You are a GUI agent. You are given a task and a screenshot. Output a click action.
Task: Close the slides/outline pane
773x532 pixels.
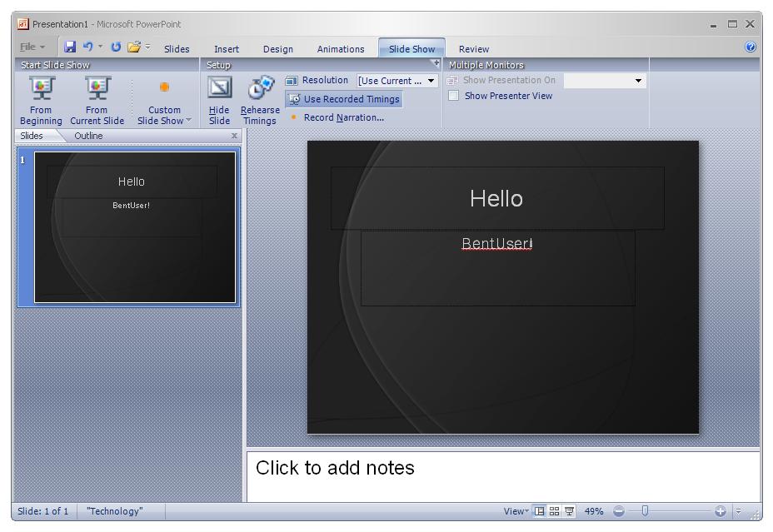click(234, 136)
